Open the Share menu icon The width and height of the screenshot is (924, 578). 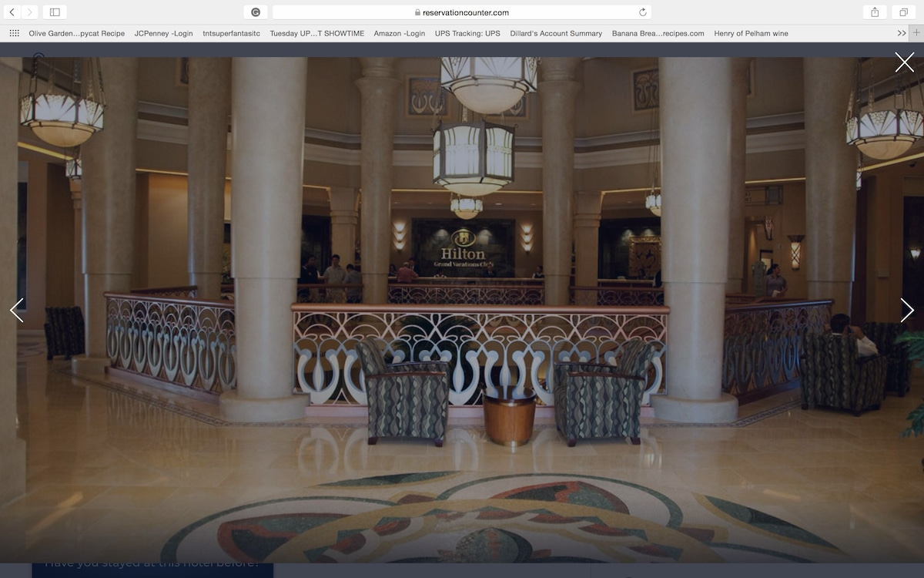[875, 12]
